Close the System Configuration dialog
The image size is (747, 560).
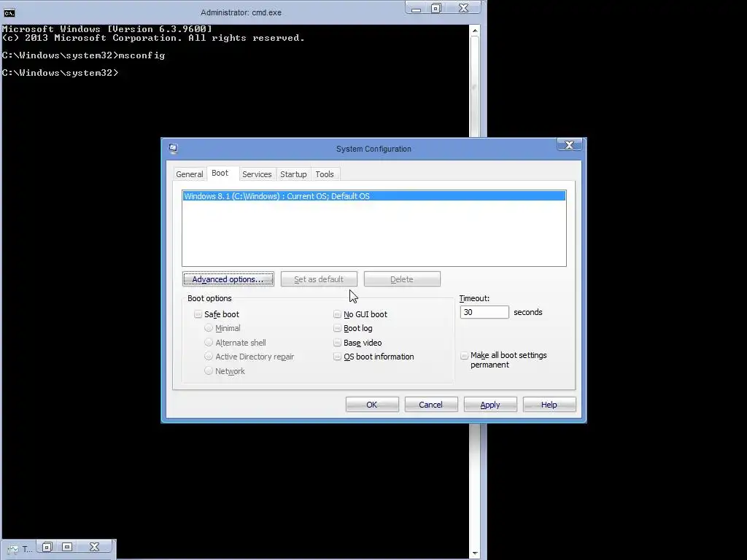point(569,145)
